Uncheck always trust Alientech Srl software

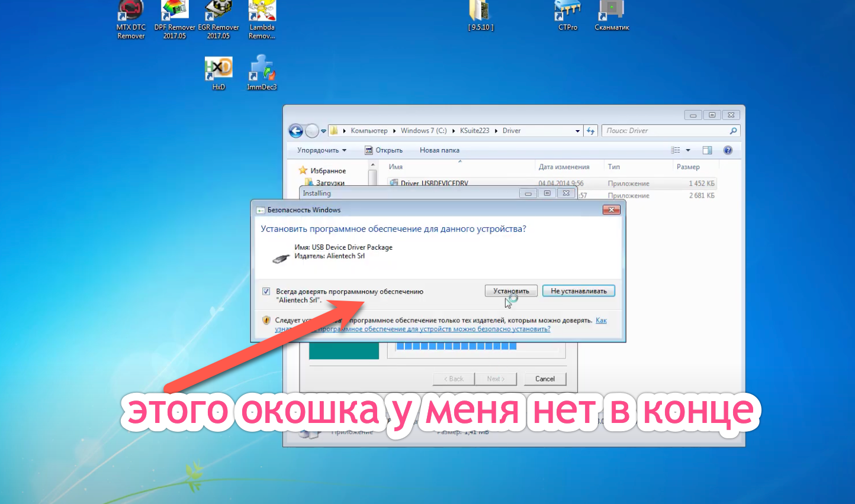(x=266, y=292)
